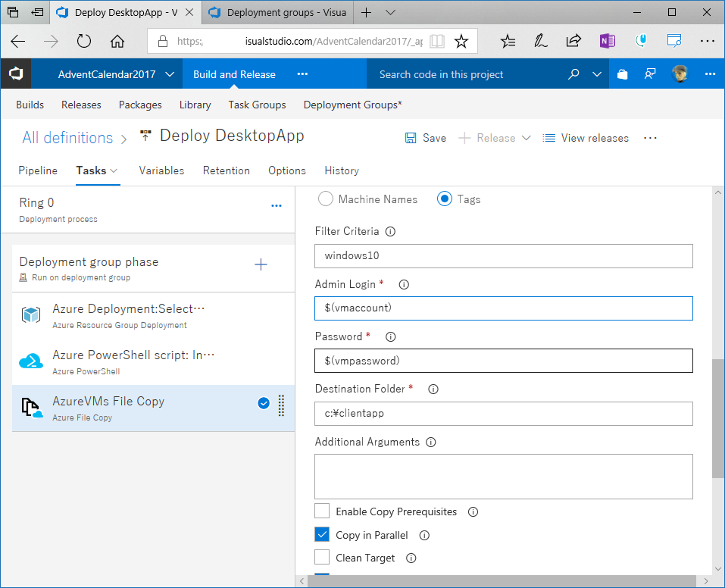
Task: Click the browser Share icon
Action: tap(573, 41)
